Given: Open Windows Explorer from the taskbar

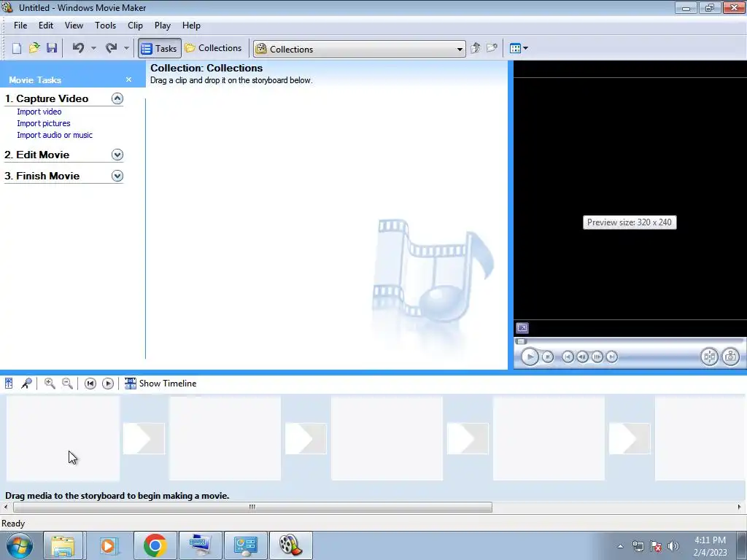Looking at the screenshot, I should pos(63,545).
